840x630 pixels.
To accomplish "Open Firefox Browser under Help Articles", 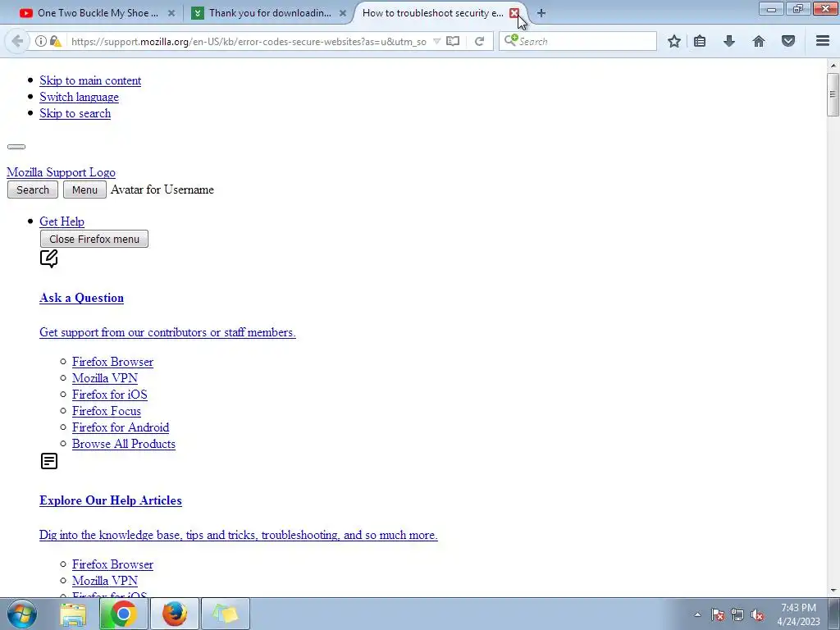I will pos(112,564).
